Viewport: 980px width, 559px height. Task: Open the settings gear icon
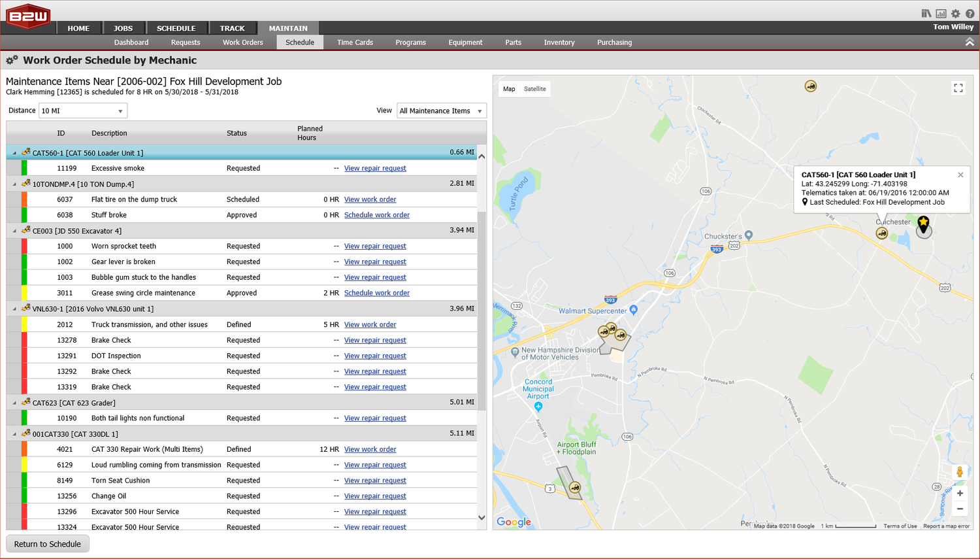click(955, 14)
